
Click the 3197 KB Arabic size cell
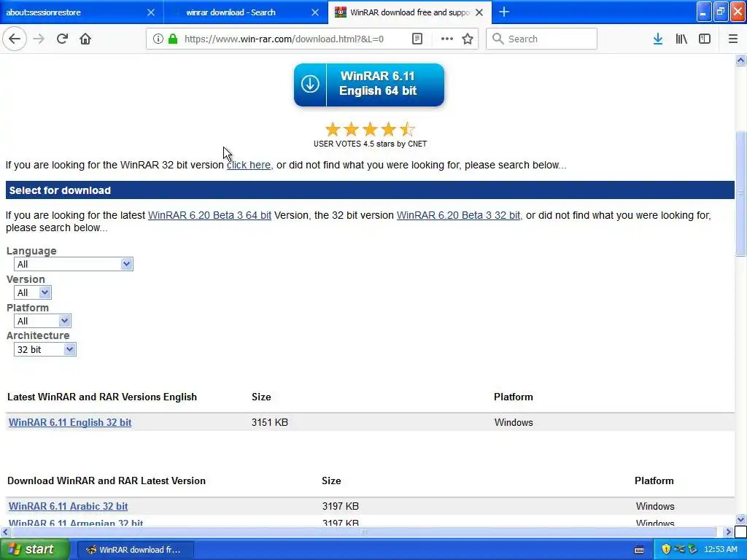[x=340, y=506]
